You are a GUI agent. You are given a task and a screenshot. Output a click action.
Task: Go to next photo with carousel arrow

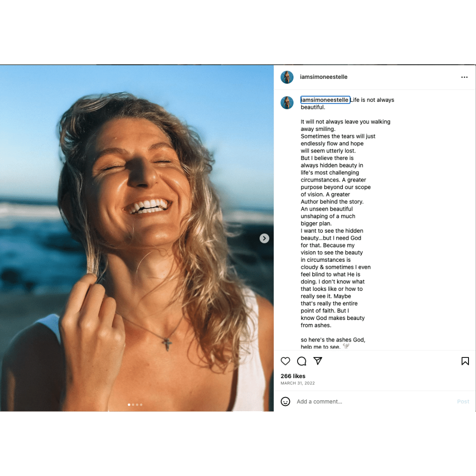click(264, 238)
